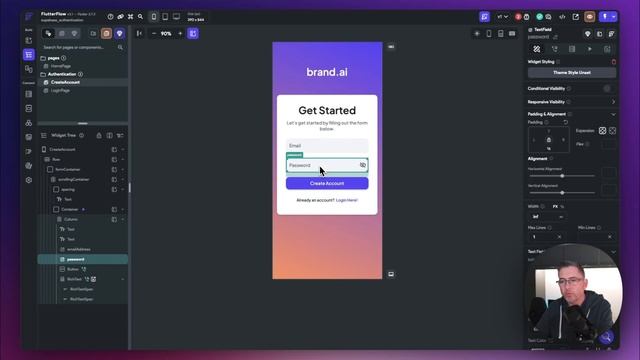Open the Width Inf dropdown

click(x=548, y=217)
